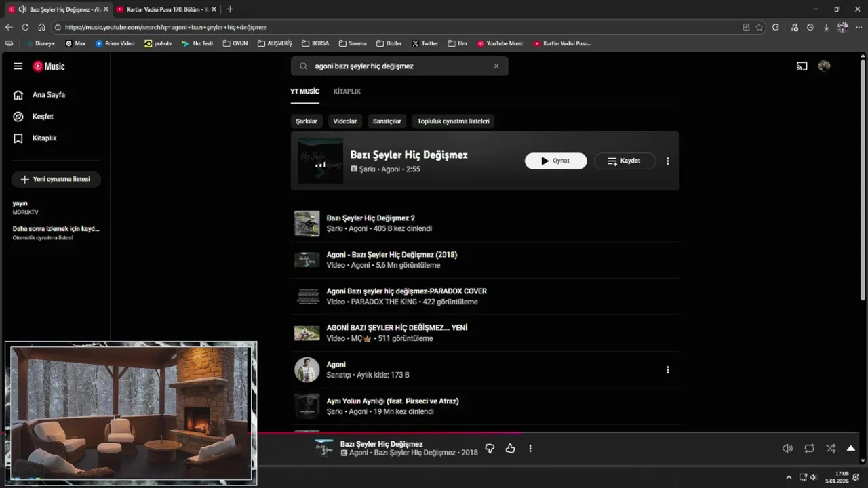Clear the search box with the X

click(496, 66)
